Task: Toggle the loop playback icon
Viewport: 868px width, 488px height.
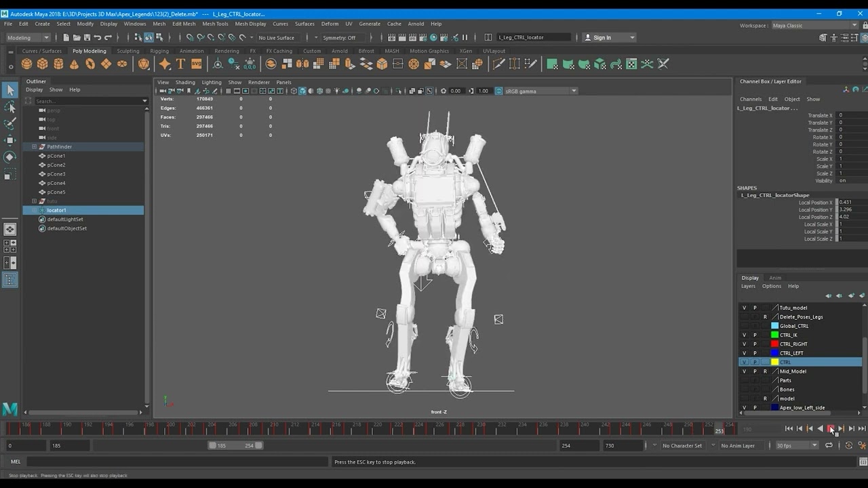Action: click(829, 445)
